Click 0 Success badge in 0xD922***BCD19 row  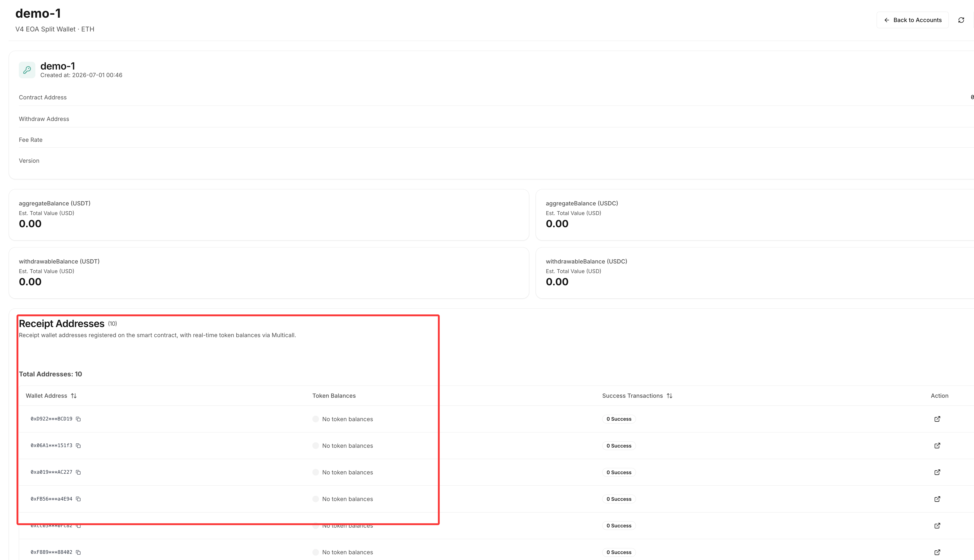619,419
